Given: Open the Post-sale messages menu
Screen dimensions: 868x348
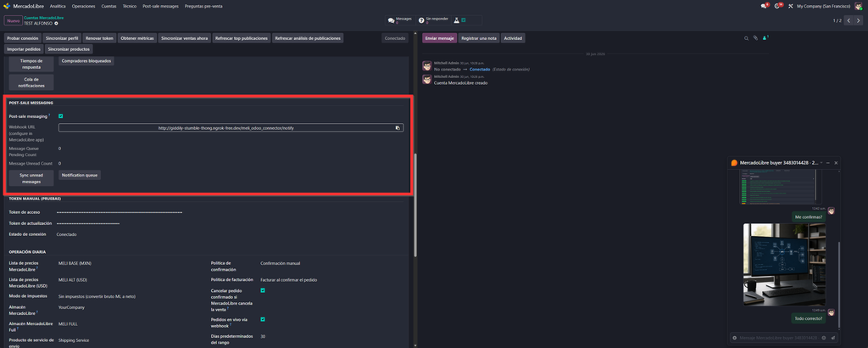Looking at the screenshot, I should pyautogui.click(x=160, y=6).
